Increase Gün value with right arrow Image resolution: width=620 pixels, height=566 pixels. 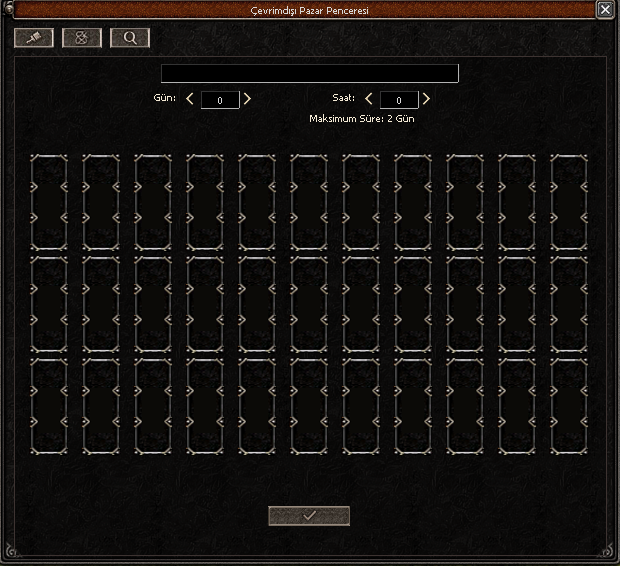coord(247,99)
